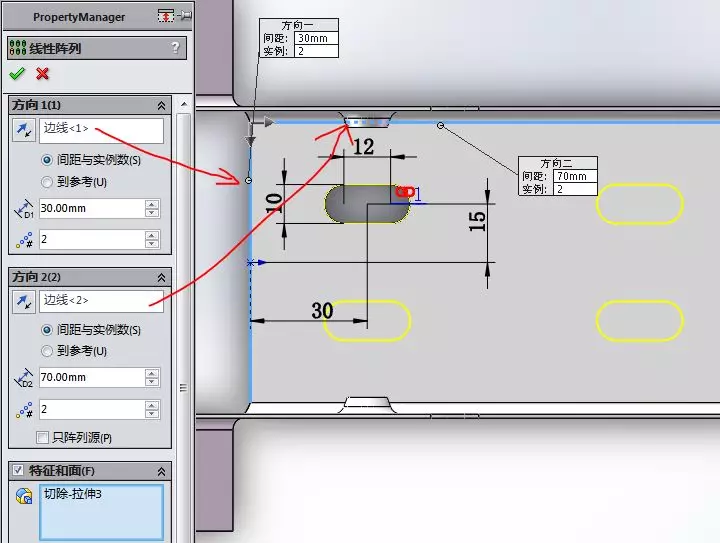Collapse the Direction 2 section

coord(161,278)
